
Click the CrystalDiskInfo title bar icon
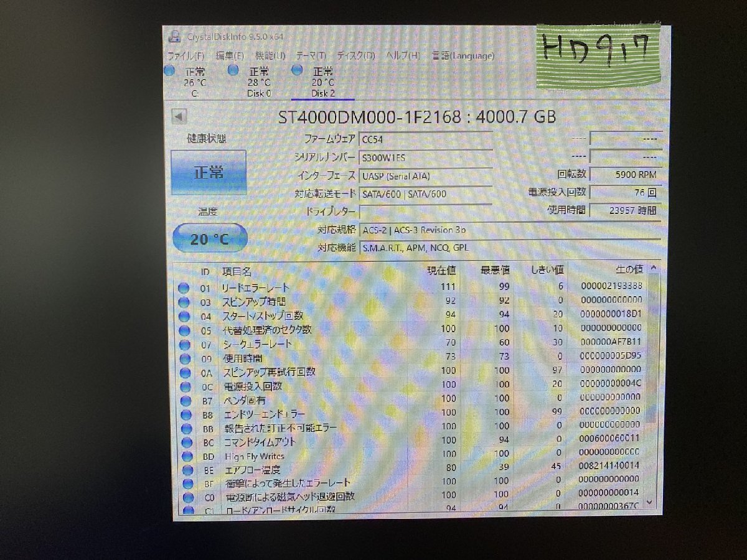point(175,37)
